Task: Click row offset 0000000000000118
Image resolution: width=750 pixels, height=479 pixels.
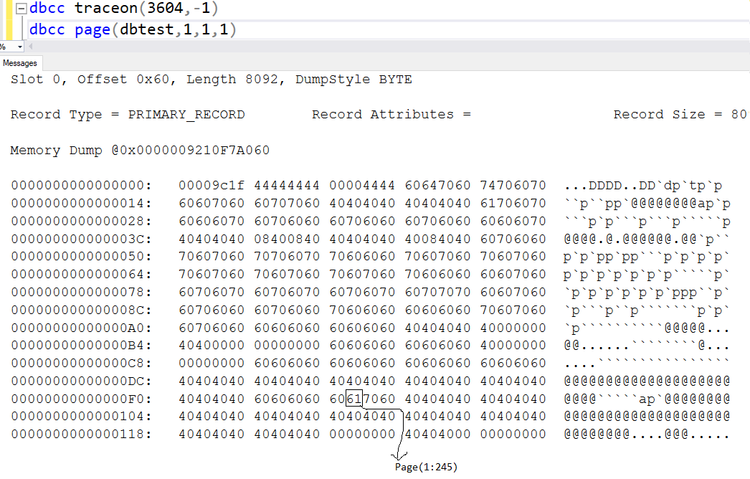Action: pyautogui.click(x=81, y=434)
